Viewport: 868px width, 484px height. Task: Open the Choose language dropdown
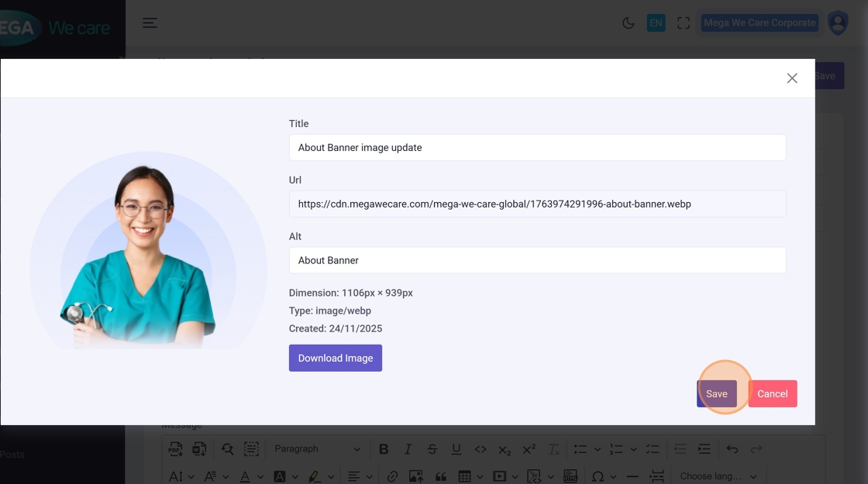718,476
